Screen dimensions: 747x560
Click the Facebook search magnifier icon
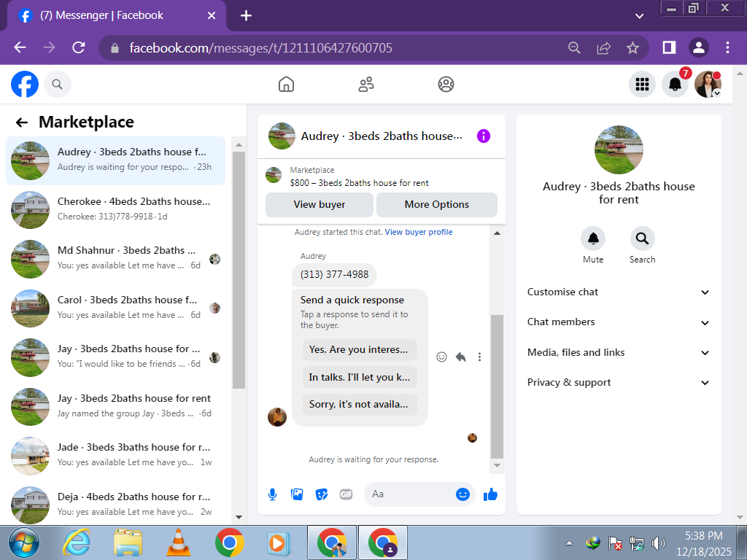pos(57,85)
